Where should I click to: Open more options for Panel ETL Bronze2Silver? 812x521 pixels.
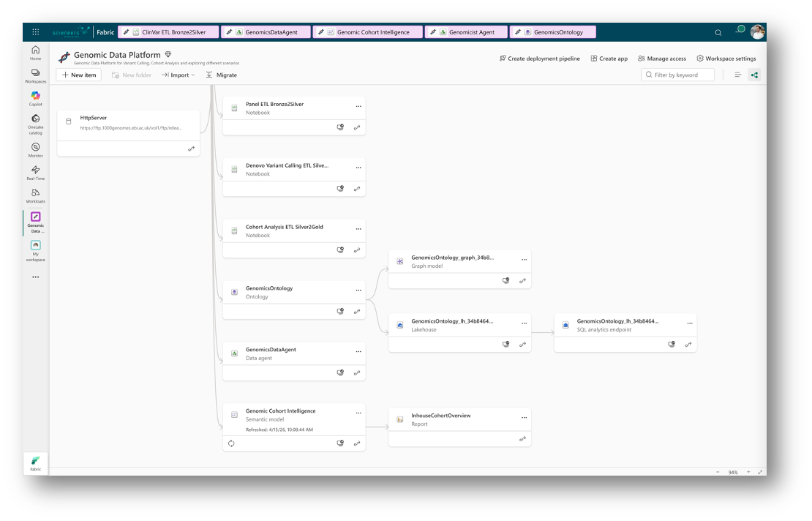tap(358, 106)
